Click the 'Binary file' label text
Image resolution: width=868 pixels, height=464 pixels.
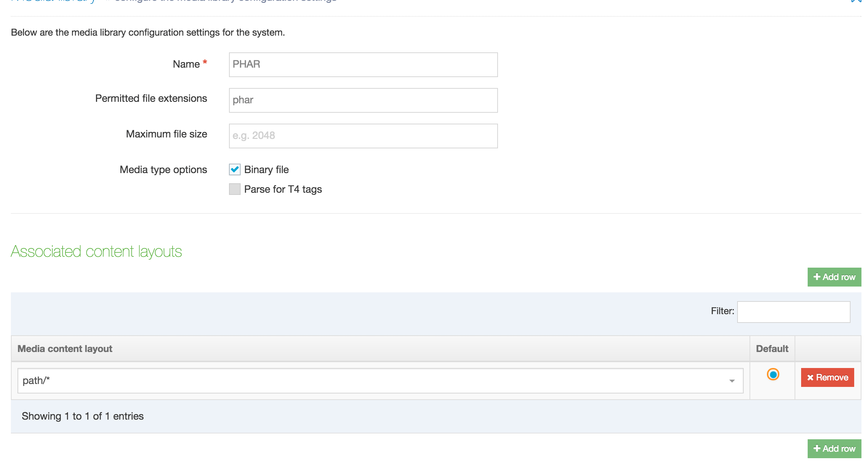[x=266, y=169]
